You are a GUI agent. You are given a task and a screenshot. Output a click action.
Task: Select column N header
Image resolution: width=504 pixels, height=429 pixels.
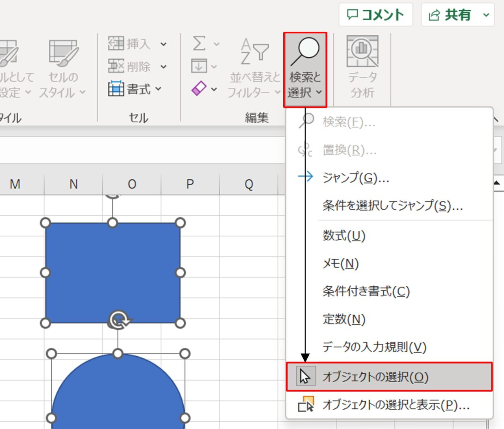click(x=74, y=184)
